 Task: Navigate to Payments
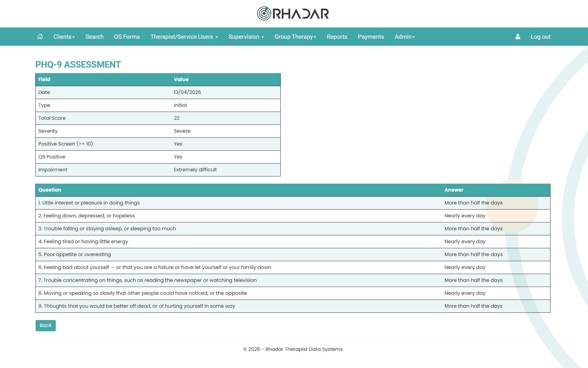click(371, 37)
